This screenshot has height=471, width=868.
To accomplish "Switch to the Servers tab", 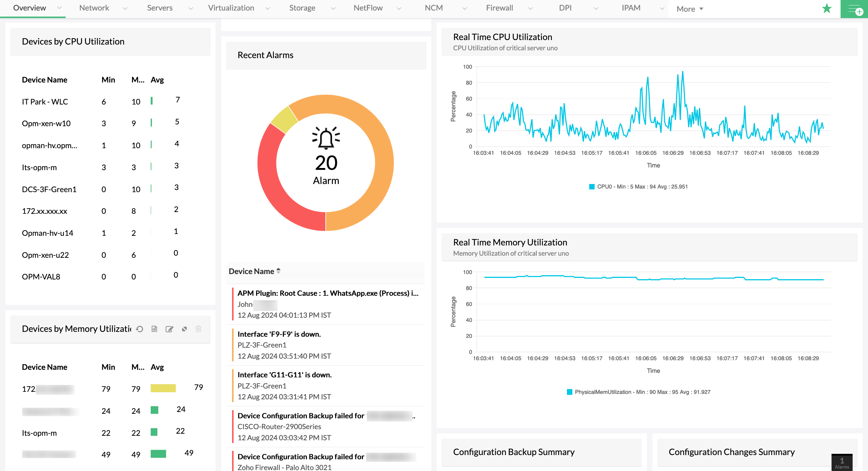I will click(x=160, y=8).
